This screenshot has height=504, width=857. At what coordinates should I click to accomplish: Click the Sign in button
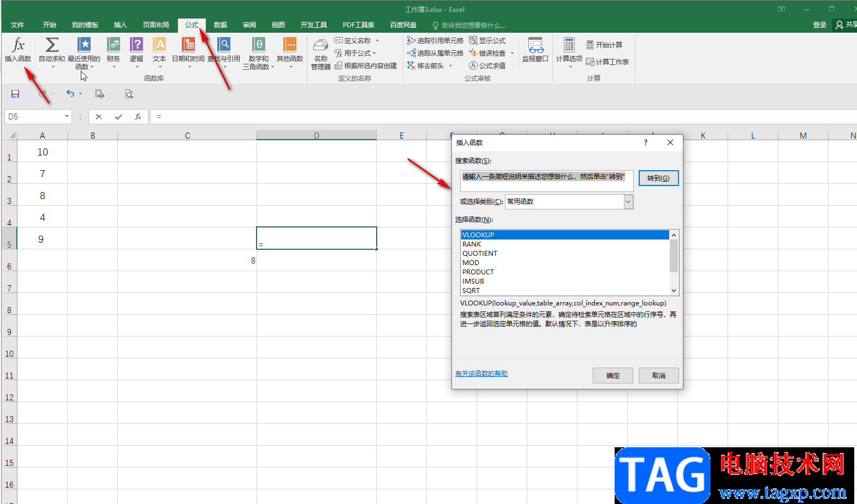click(820, 25)
